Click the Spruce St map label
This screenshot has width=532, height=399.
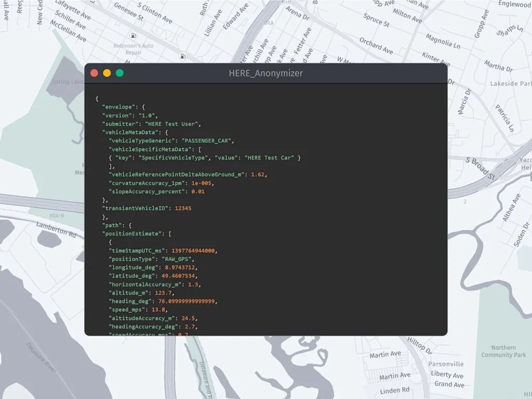point(376,20)
